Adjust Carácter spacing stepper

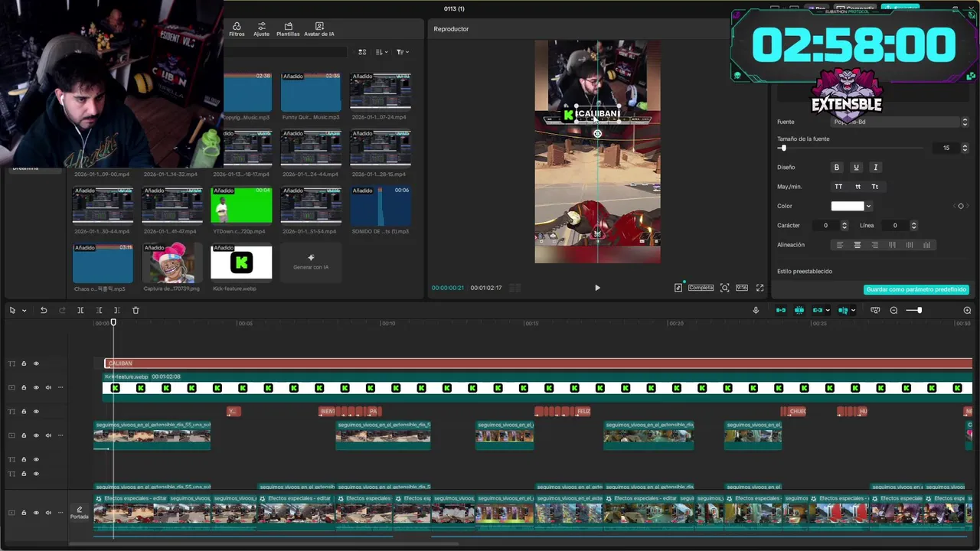[844, 225]
